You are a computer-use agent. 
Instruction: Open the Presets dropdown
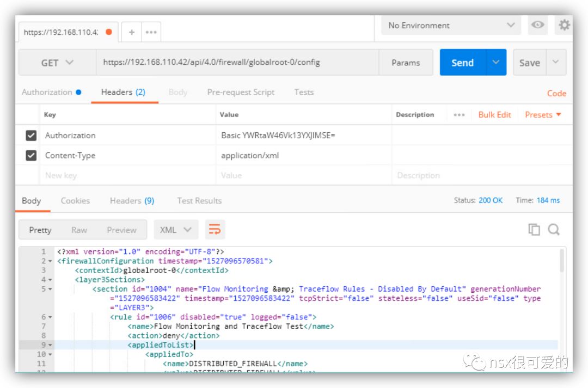[x=543, y=115]
